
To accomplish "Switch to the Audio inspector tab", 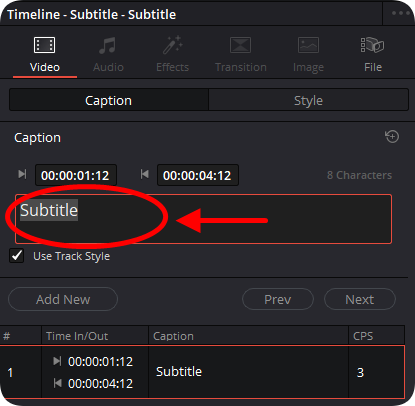I will (x=108, y=54).
